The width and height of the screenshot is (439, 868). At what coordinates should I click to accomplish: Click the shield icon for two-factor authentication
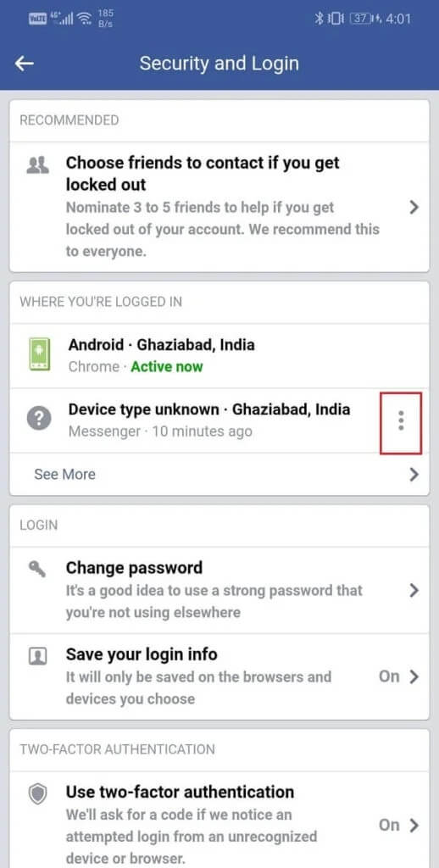click(x=38, y=795)
